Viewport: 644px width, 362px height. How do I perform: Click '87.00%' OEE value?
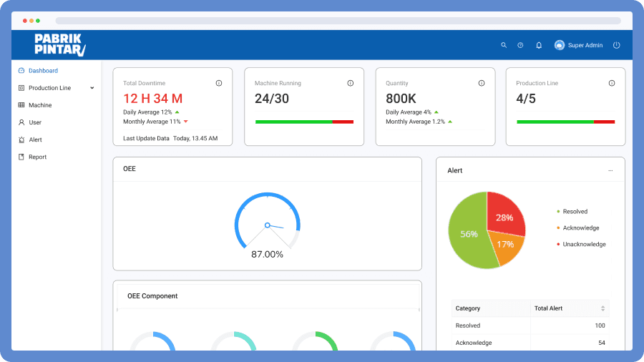tap(268, 255)
